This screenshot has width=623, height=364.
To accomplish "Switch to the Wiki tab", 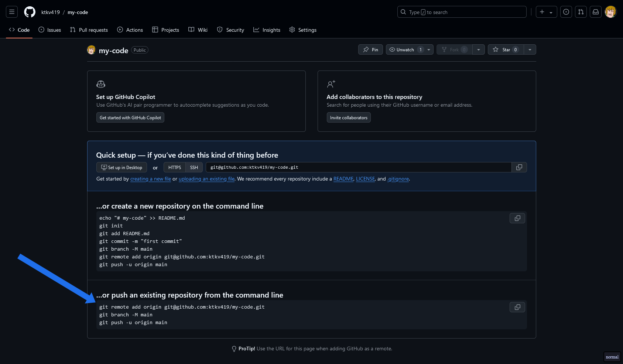I will click(x=198, y=30).
